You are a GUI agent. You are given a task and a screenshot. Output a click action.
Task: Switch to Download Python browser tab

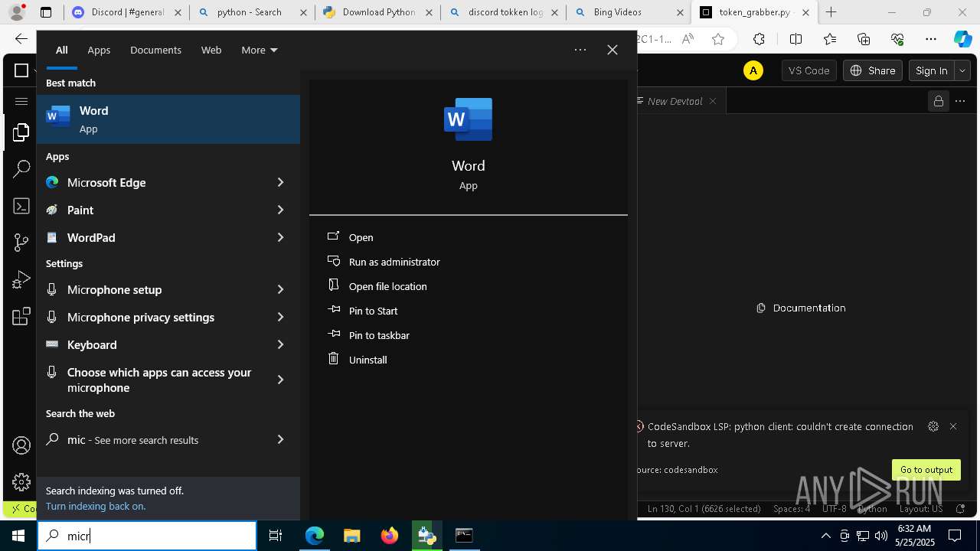click(378, 12)
